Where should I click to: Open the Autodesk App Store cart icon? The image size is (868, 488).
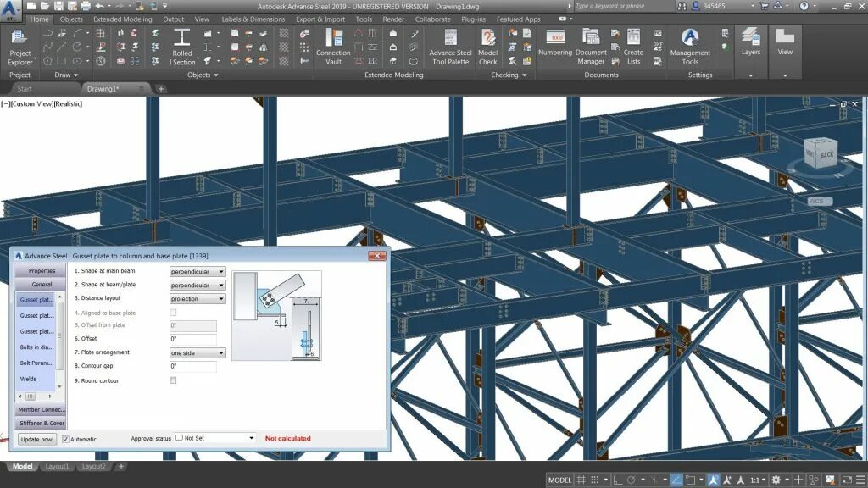[765, 6]
